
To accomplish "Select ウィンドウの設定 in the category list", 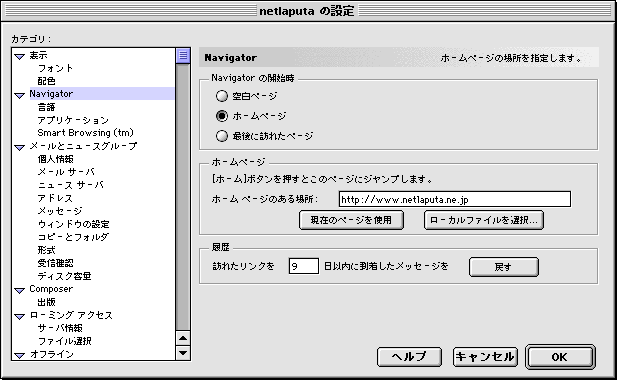I will (74, 224).
